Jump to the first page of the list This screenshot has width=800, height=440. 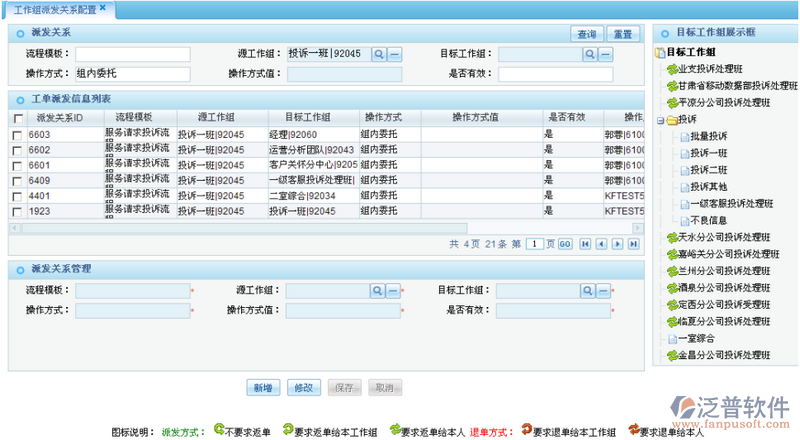586,244
